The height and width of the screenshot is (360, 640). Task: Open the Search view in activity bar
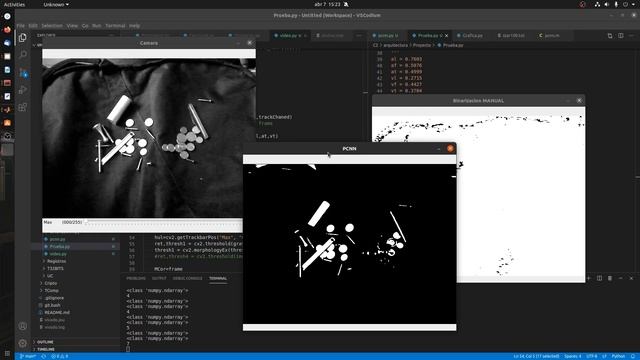(x=23, y=54)
